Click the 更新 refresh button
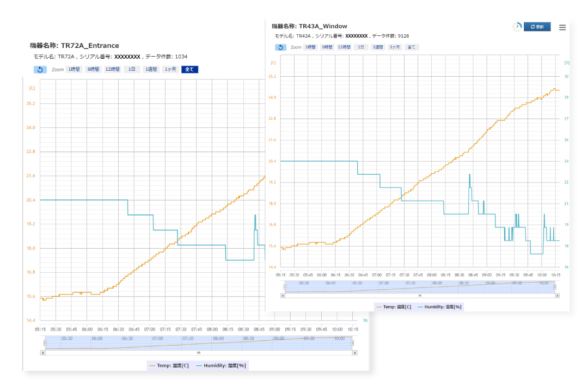 [x=537, y=27]
